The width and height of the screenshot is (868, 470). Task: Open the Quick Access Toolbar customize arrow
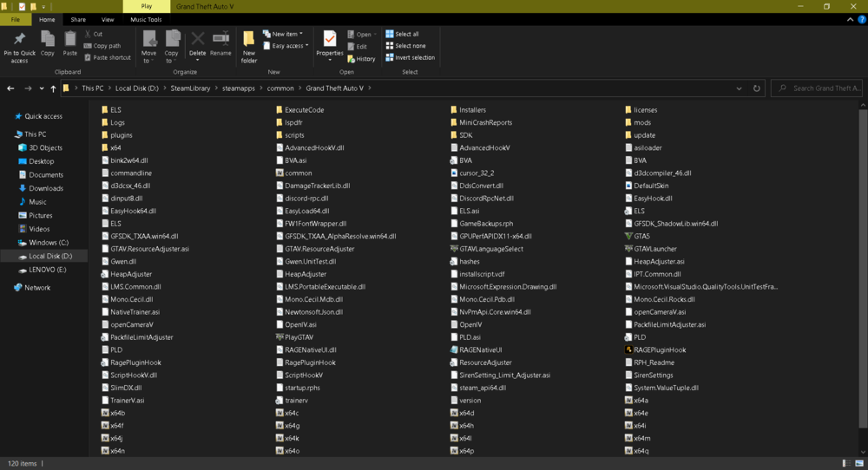43,7
